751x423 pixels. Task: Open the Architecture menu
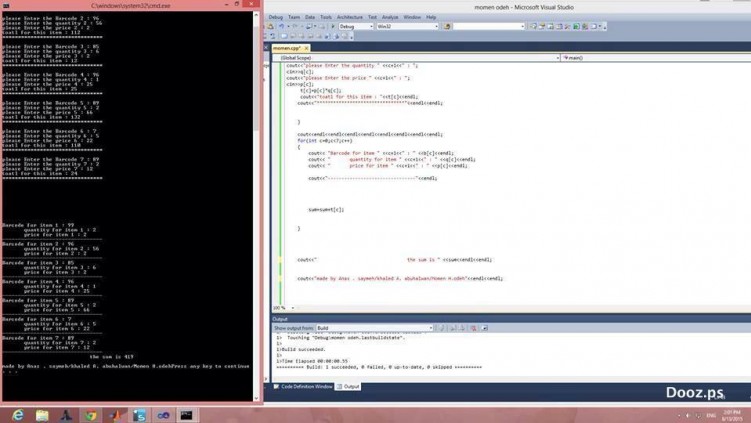[350, 17]
